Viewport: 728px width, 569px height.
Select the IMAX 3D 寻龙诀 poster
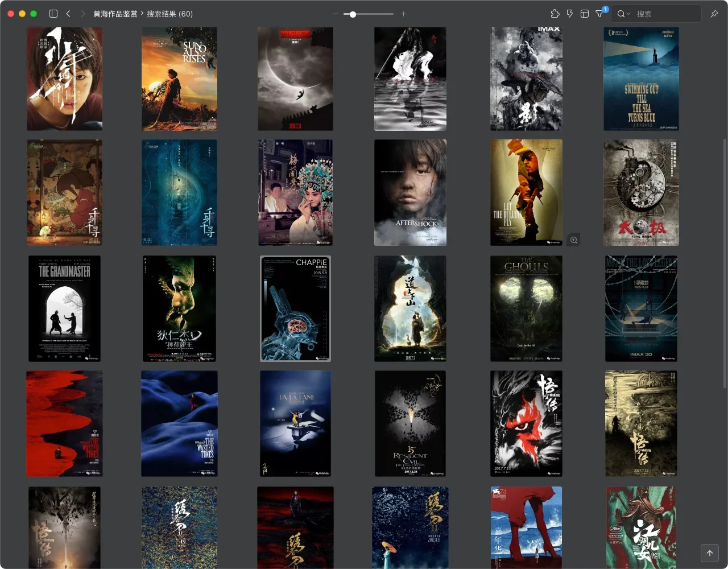pyautogui.click(x=641, y=308)
